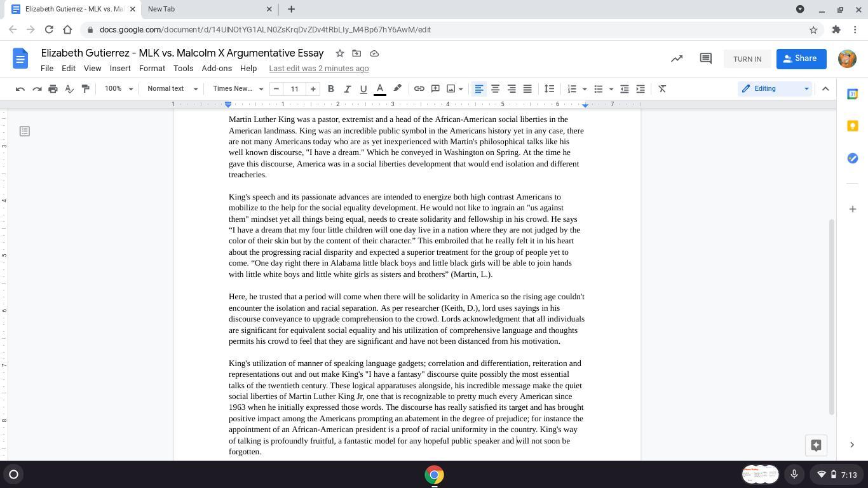Click the TURN IN button

[x=747, y=59]
